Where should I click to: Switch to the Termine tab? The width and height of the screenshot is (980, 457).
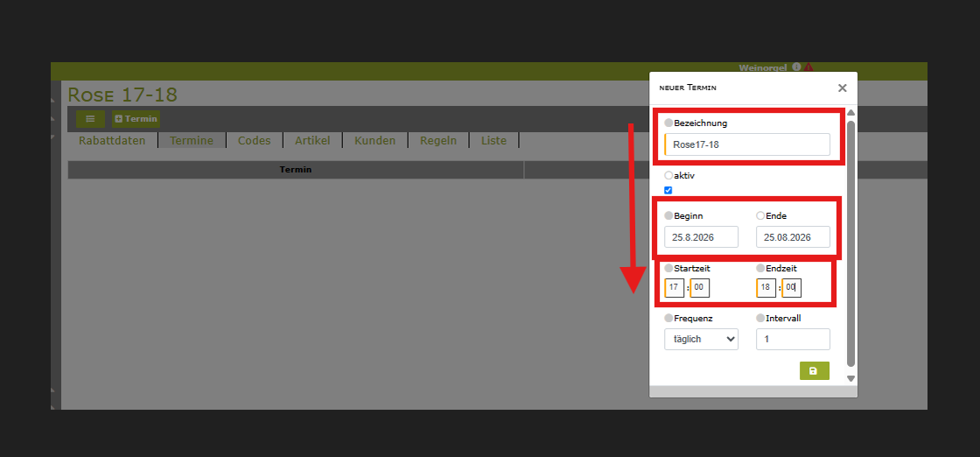pyautogui.click(x=192, y=141)
